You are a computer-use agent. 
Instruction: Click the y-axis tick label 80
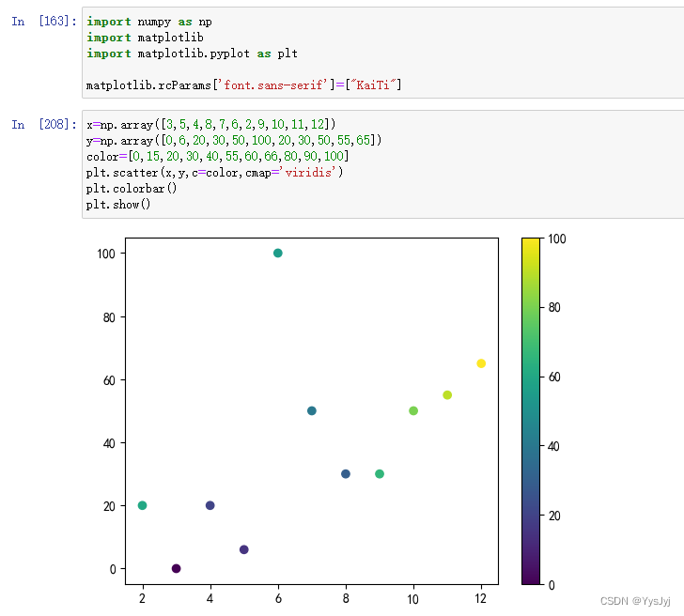109,317
